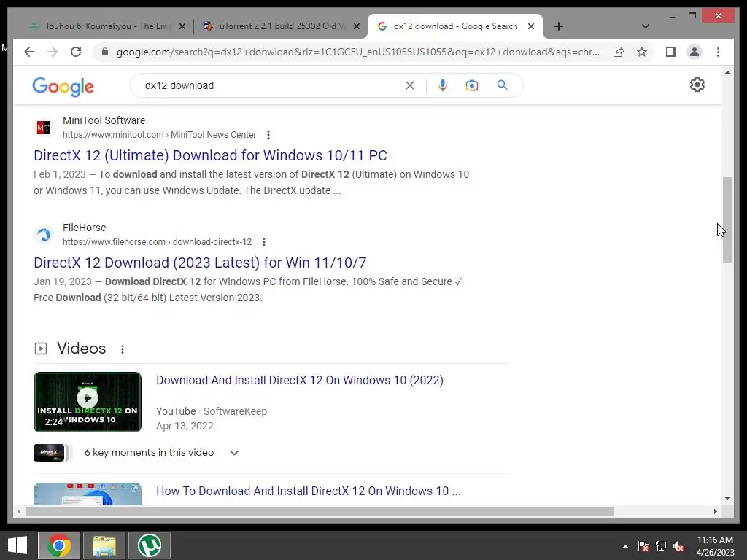Screen dimensions: 747x560
Task: Open Chrome from the taskbar
Action: pos(59,545)
